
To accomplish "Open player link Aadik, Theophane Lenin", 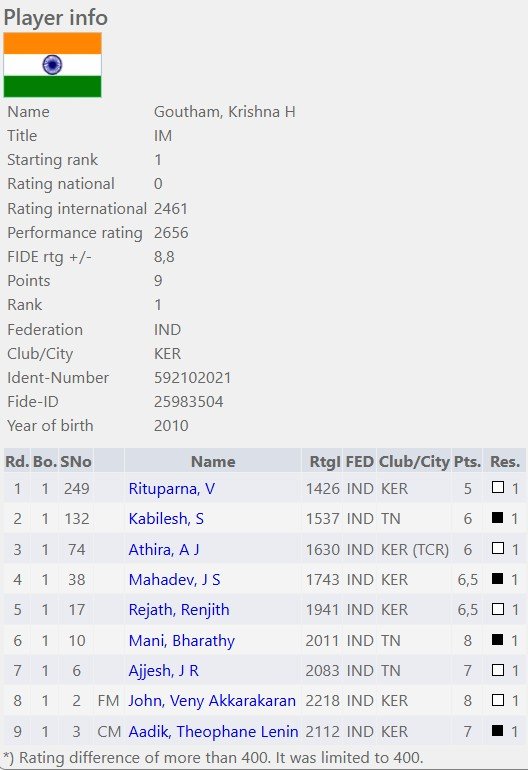I will coord(213,731).
